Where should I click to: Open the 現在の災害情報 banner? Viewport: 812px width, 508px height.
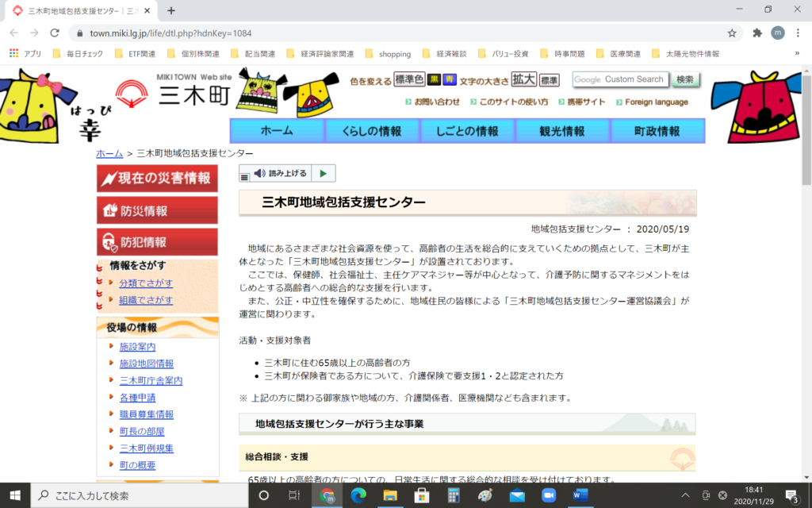(x=158, y=179)
